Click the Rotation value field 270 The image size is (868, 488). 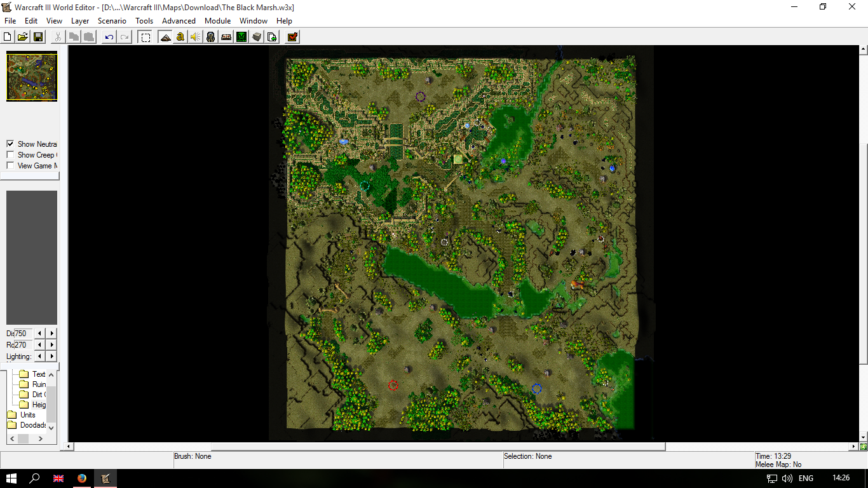point(24,344)
